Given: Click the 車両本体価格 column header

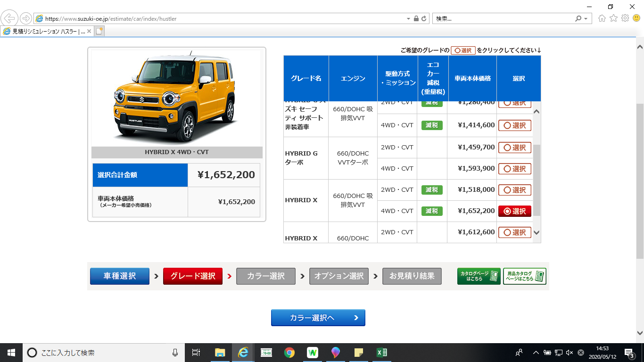Looking at the screenshot, I should [472, 79].
